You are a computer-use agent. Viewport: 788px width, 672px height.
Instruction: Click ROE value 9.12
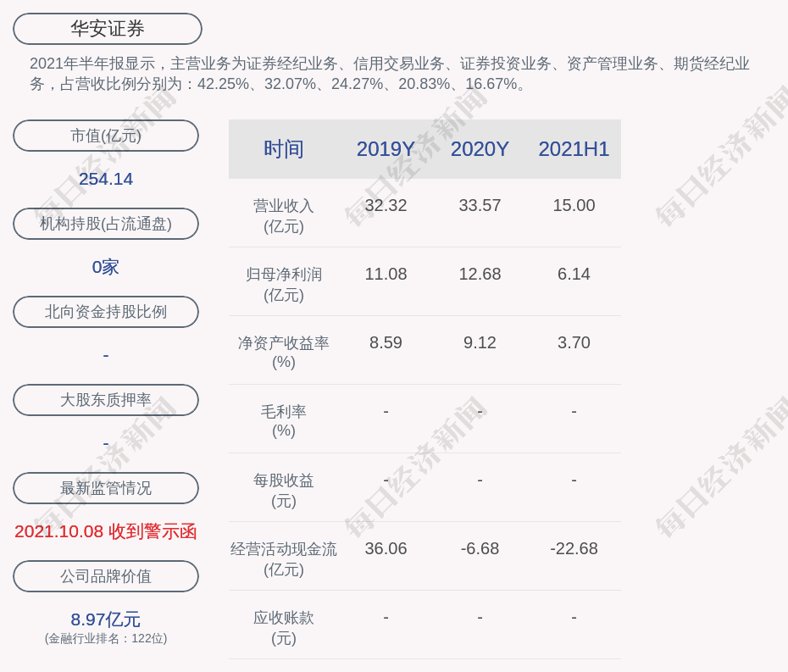480,342
